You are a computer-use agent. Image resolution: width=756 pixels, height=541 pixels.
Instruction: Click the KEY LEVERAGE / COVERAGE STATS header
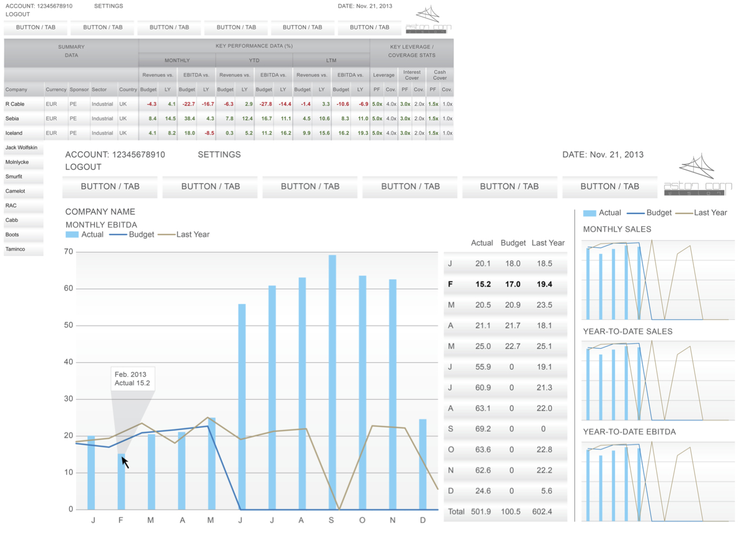(411, 51)
